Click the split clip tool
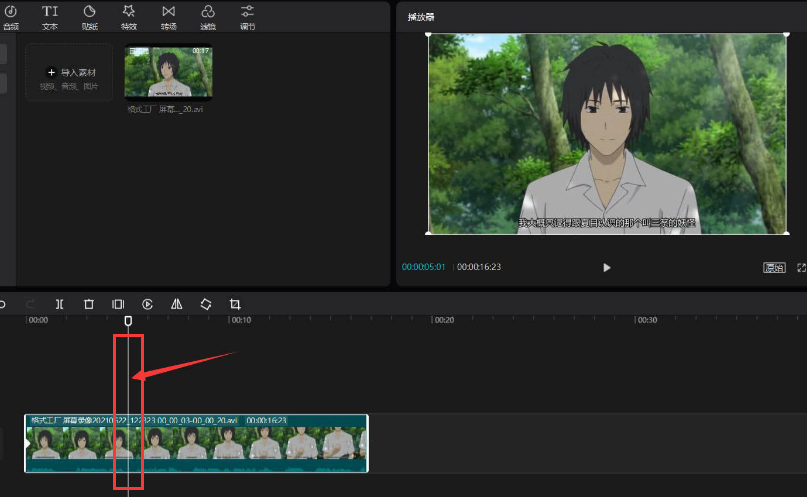The image size is (807, 497). [59, 304]
